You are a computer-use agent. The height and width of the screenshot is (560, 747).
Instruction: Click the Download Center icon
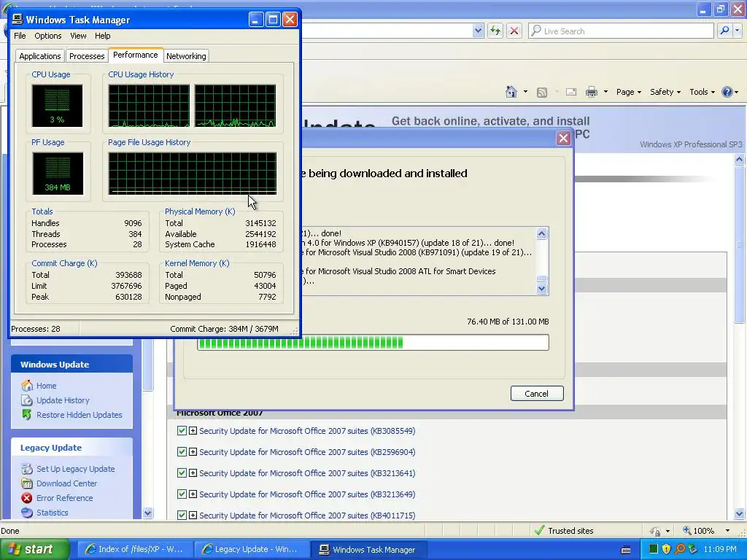(27, 483)
